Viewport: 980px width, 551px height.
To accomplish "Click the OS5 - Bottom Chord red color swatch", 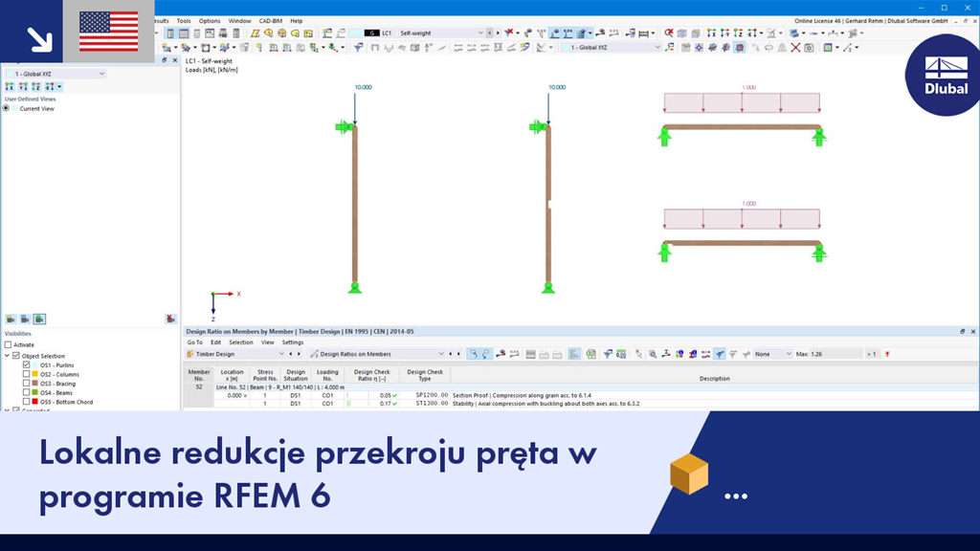I will tap(35, 402).
